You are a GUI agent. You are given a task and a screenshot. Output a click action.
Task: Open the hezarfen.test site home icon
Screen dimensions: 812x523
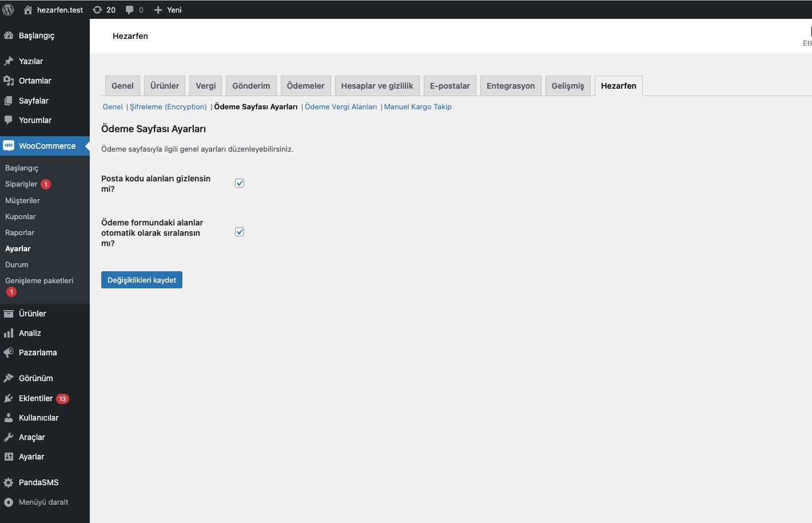tap(28, 10)
